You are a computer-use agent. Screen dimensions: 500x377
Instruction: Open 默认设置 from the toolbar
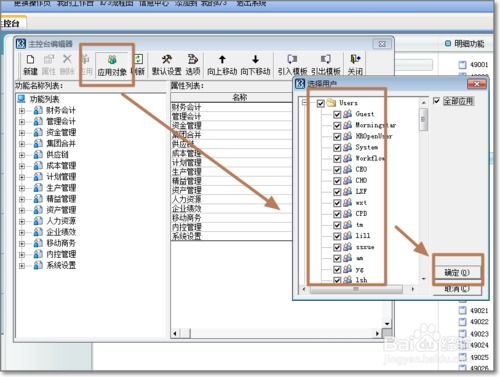[x=166, y=60]
